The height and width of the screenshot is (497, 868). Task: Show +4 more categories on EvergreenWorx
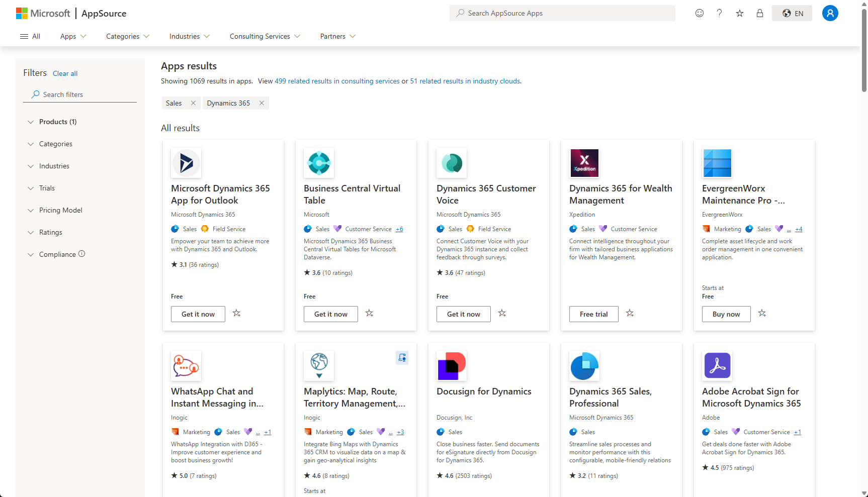click(x=799, y=229)
